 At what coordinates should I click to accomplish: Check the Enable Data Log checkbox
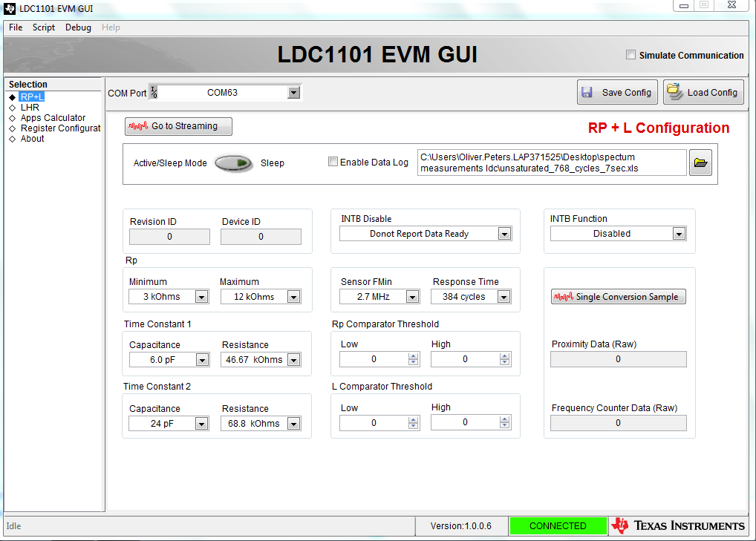(333, 162)
